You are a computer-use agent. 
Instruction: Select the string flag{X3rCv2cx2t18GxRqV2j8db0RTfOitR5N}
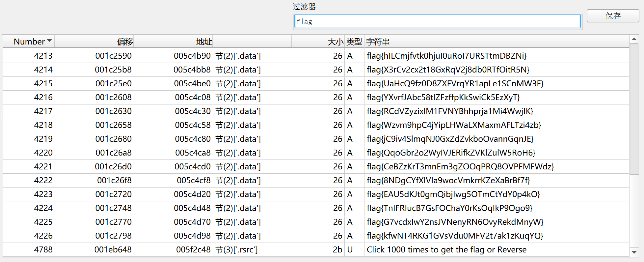click(448, 70)
